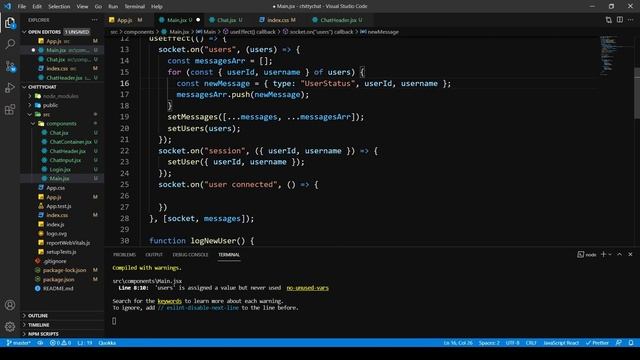Open the Run menu
The image size is (640, 360).
coord(113,6)
